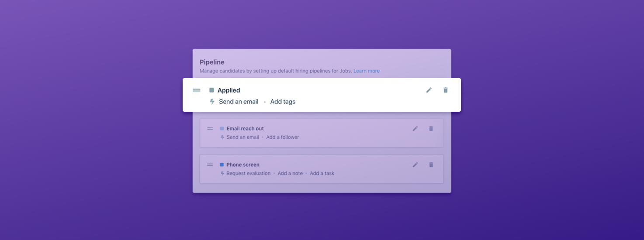This screenshot has width=644, height=240.
Task: Open the Learn more link
Action: 366,71
